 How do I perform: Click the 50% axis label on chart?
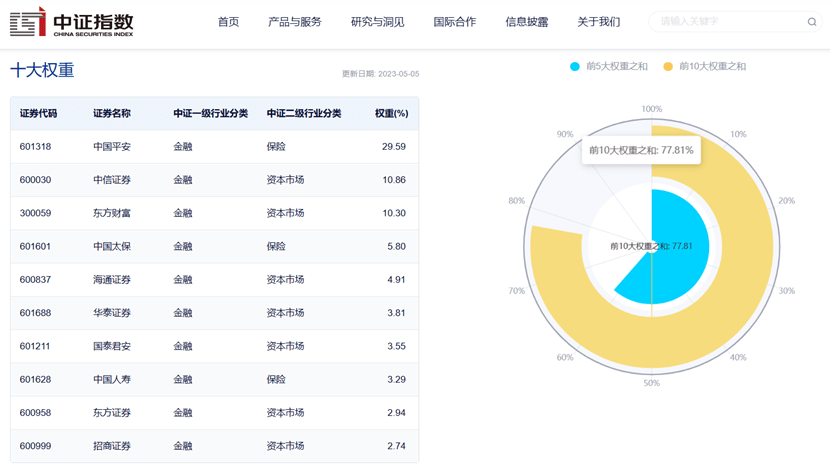coord(652,383)
